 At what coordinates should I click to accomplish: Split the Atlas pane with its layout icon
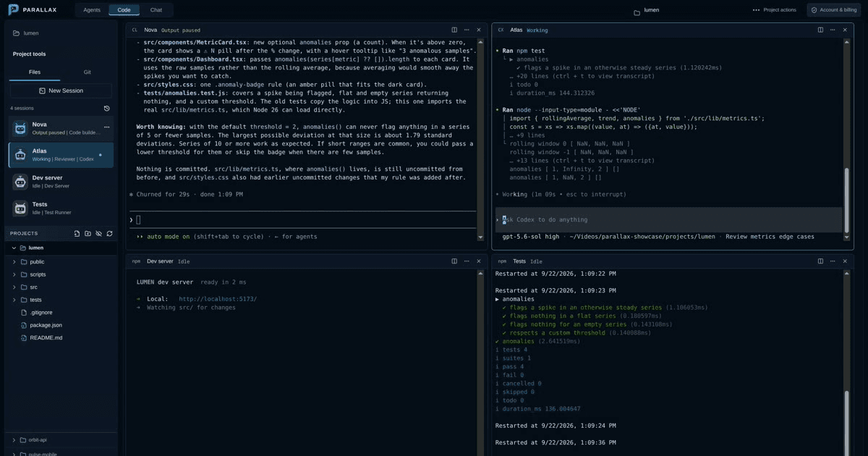point(820,30)
